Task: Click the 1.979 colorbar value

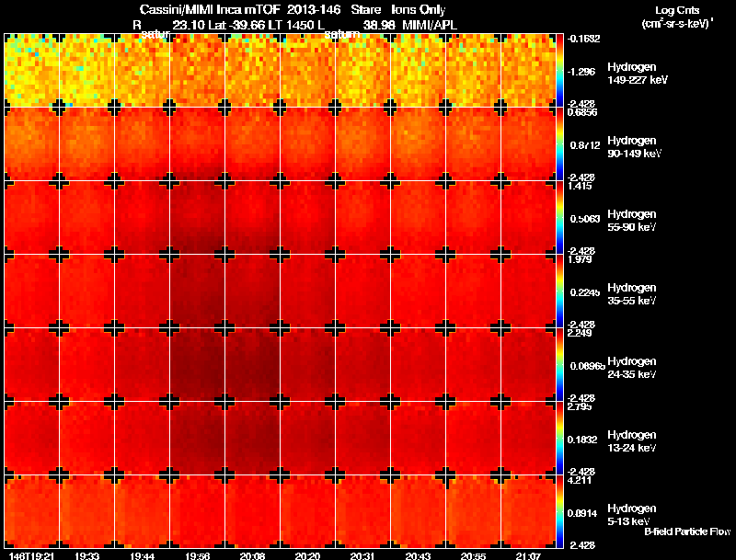Action: click(x=580, y=259)
